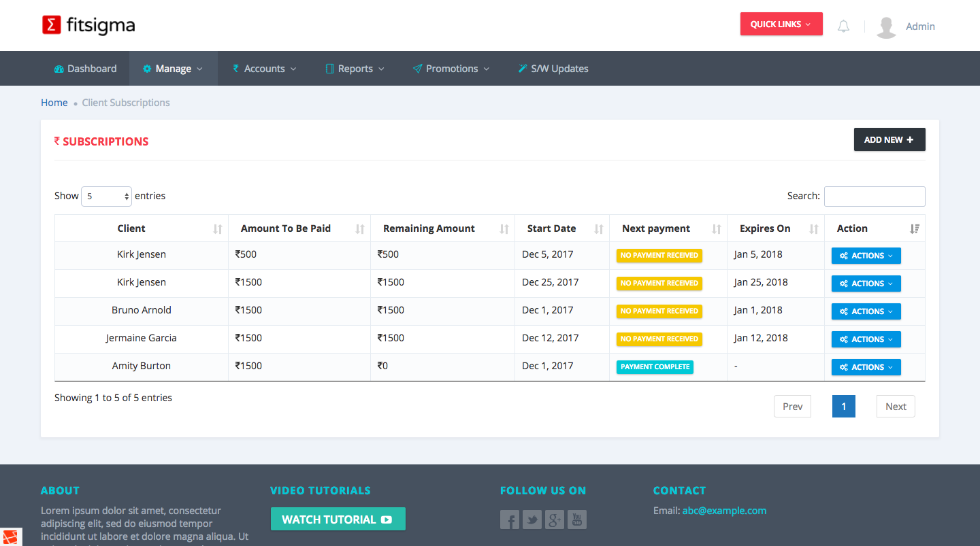The width and height of the screenshot is (980, 546).
Task: Focus the Search input field
Action: (874, 197)
